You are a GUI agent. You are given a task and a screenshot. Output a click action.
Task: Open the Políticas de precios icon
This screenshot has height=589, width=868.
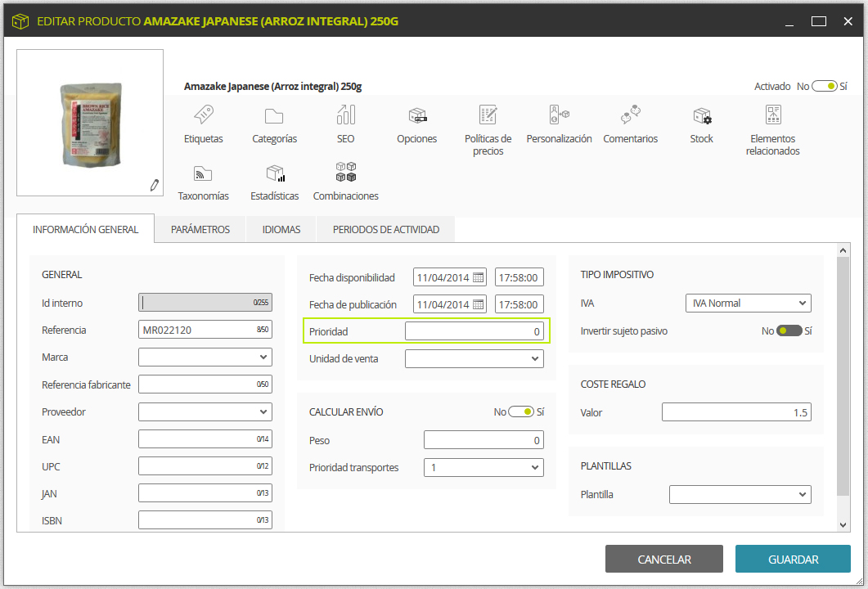pos(488,115)
